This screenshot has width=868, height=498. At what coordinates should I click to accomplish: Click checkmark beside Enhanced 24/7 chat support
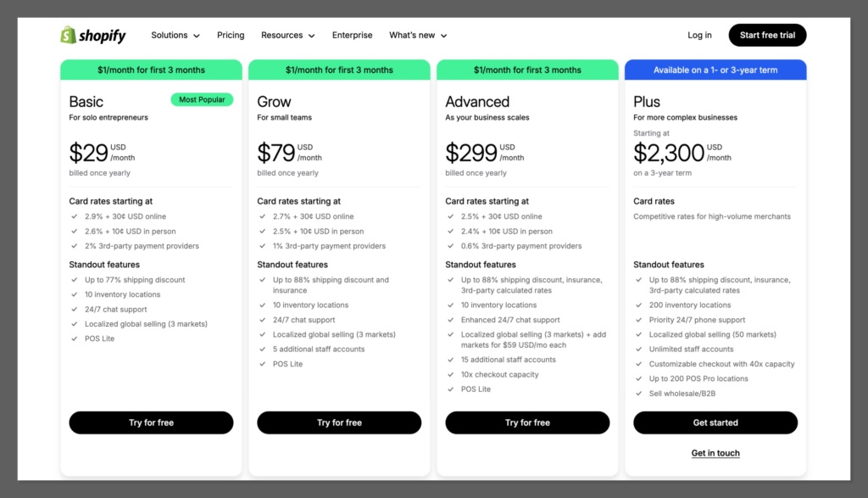point(452,320)
